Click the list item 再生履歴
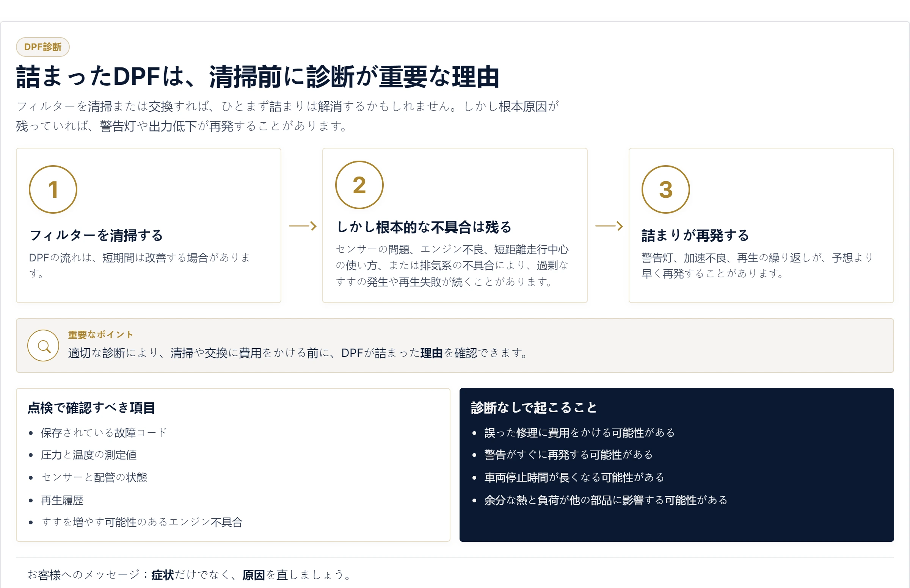 tap(62, 500)
